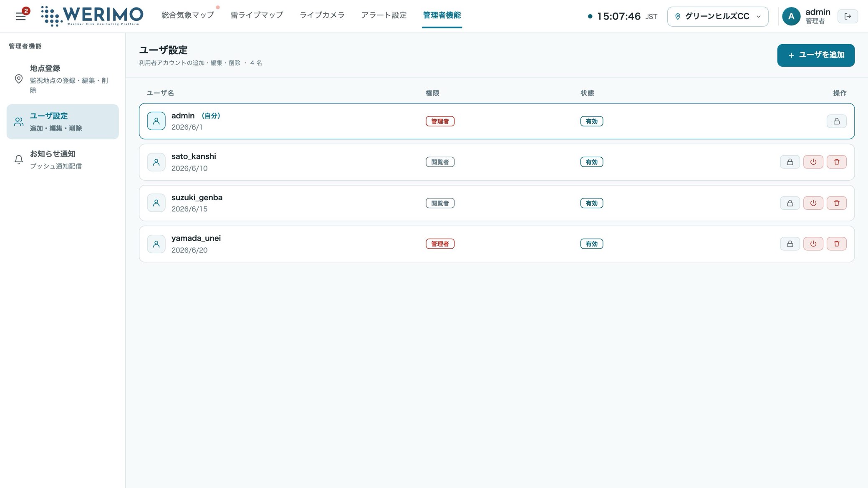Click the ユーザを追加 button
Image resolution: width=868 pixels, height=488 pixels.
tap(815, 55)
